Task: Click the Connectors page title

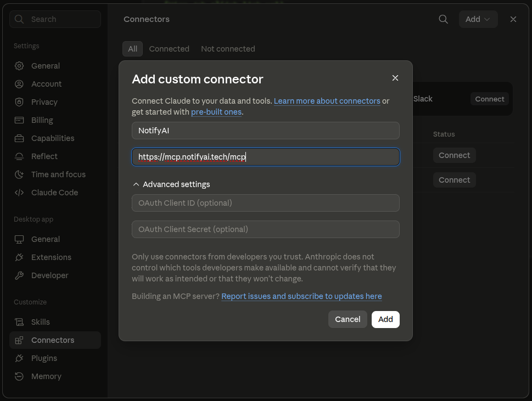Action: (147, 19)
